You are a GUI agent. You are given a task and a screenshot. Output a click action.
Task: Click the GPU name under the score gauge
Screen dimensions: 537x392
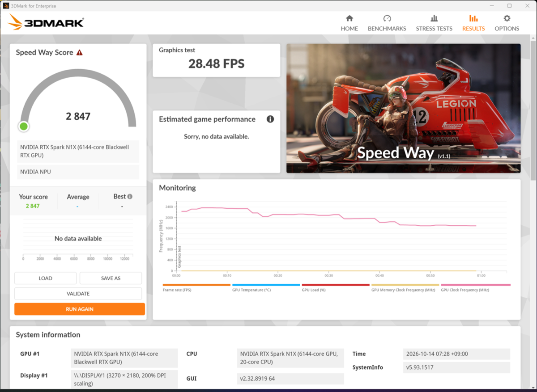[78, 151]
